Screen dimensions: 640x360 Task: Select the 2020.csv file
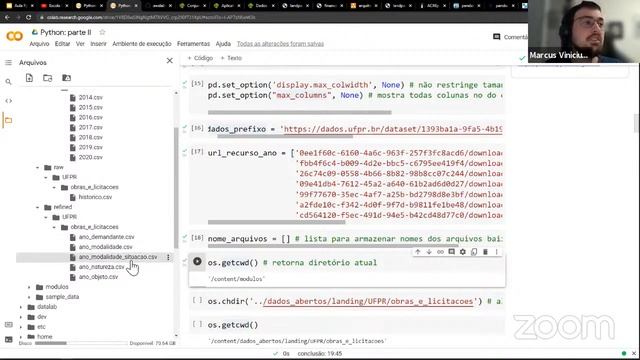(90, 157)
